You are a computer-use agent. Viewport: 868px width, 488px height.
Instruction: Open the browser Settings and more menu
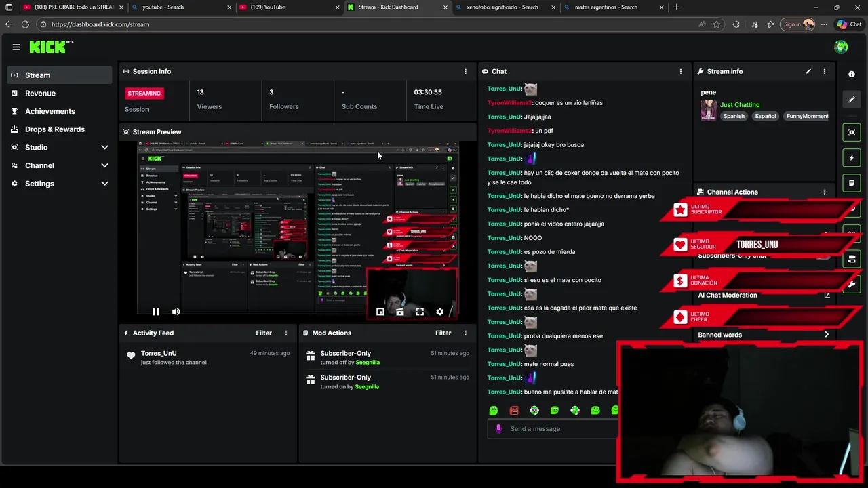(x=824, y=24)
